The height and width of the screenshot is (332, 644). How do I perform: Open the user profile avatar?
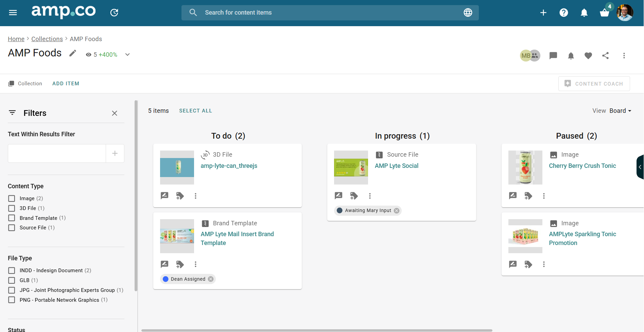pyautogui.click(x=625, y=13)
